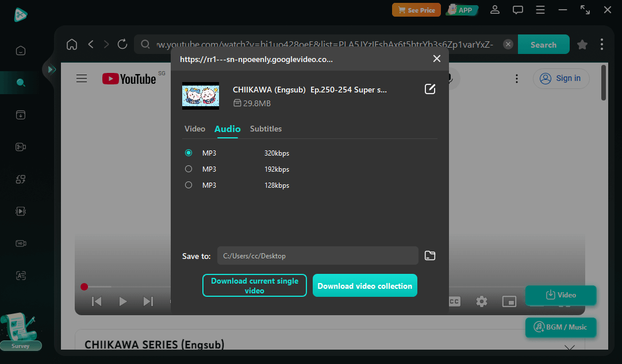
Task: Open the hamburger menu in title bar
Action: coord(540,10)
